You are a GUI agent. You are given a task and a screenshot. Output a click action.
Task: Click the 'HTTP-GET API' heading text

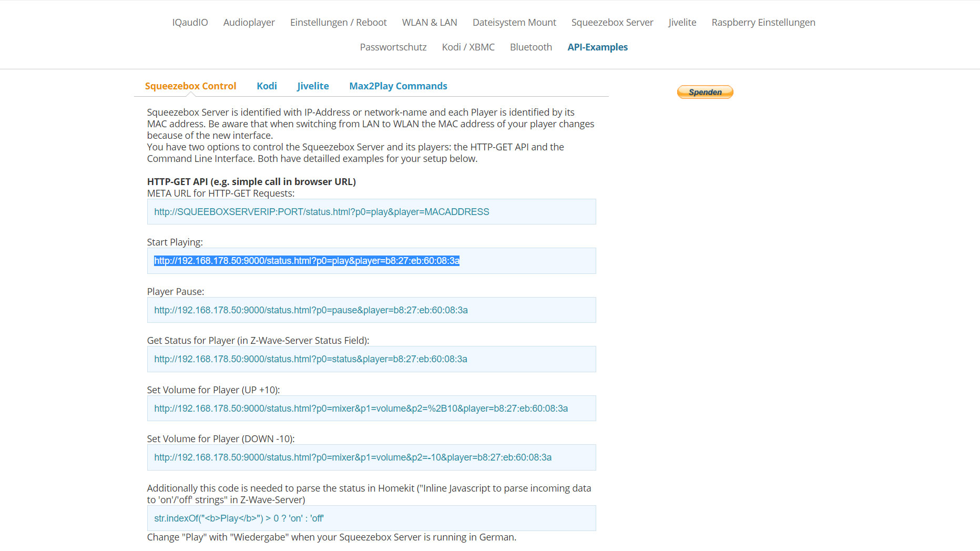[x=251, y=181]
